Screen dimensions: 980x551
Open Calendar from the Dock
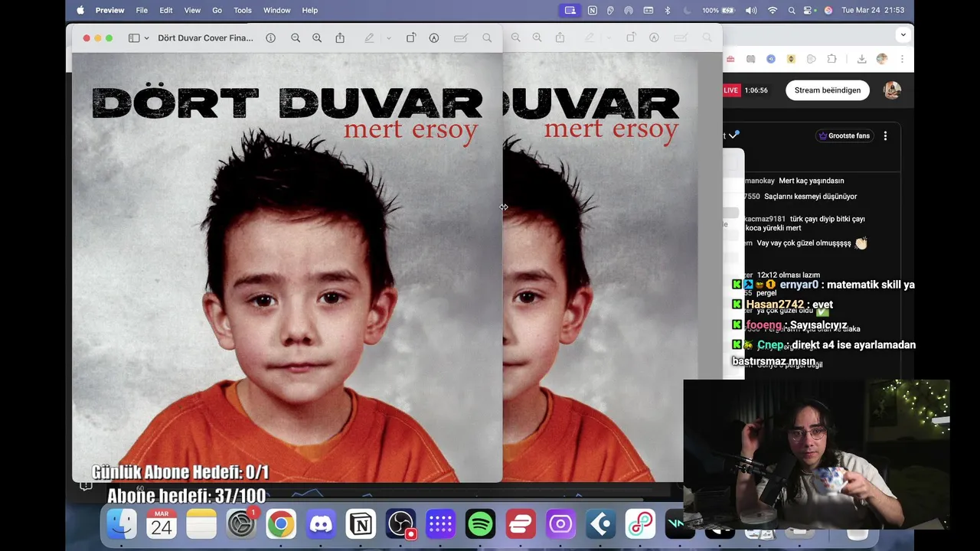(x=162, y=524)
